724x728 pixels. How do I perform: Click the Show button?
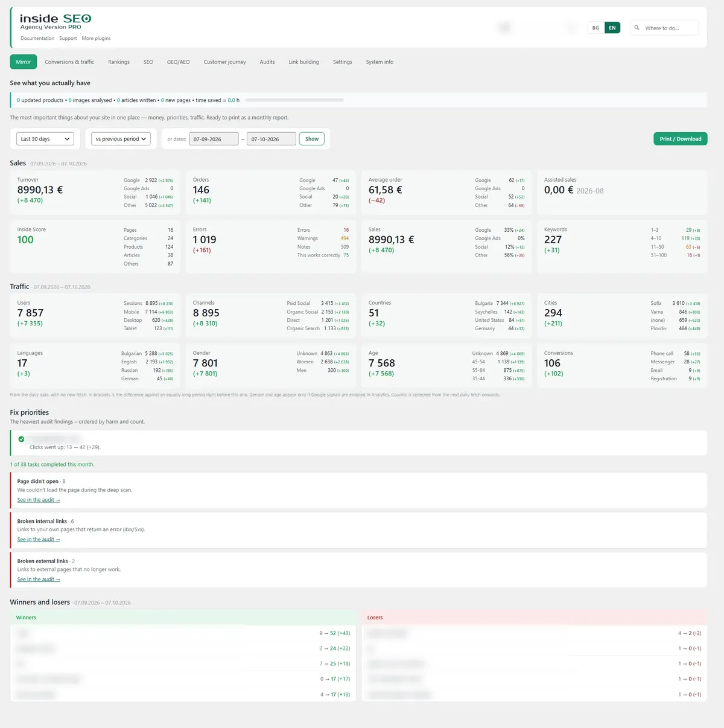coord(312,139)
